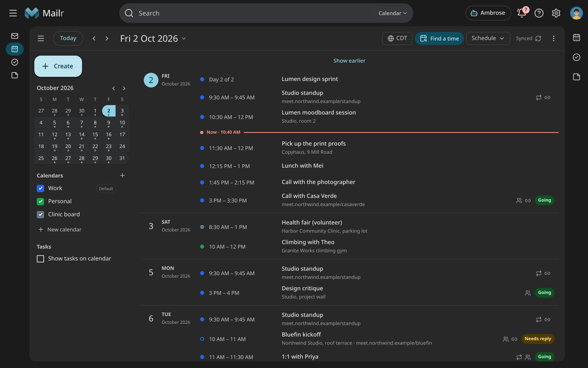Open notes panel in right sidebar
This screenshot has width=588, height=368.
(576, 77)
